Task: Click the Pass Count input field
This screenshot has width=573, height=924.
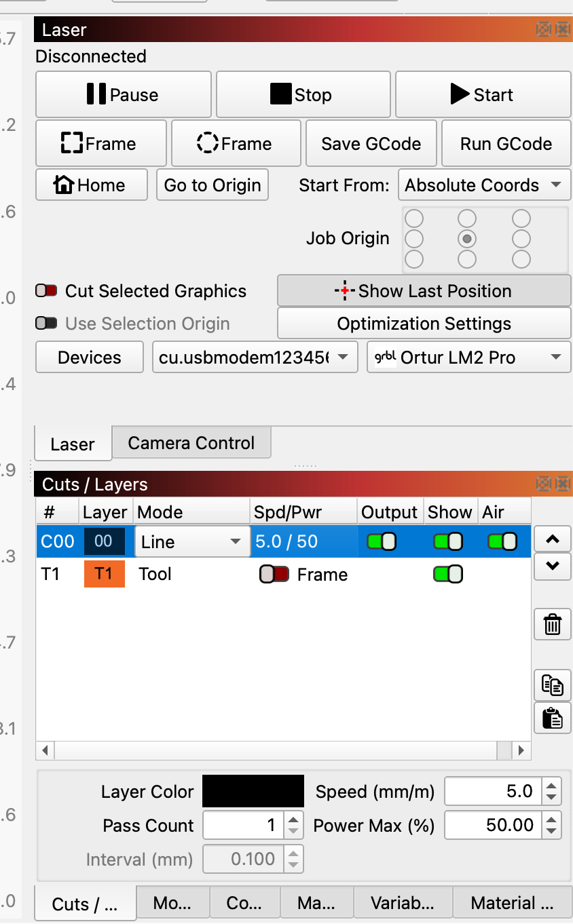Action: tap(243, 825)
